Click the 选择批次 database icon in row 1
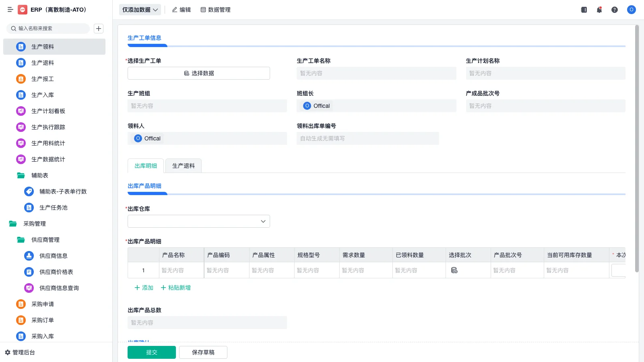 (454, 270)
